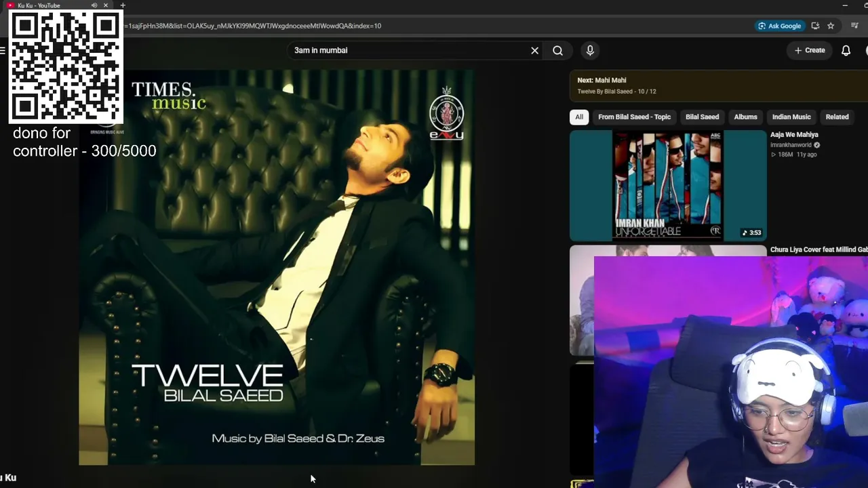The image size is (868, 488).
Task: Minimize the browser window
Action: pos(845,5)
